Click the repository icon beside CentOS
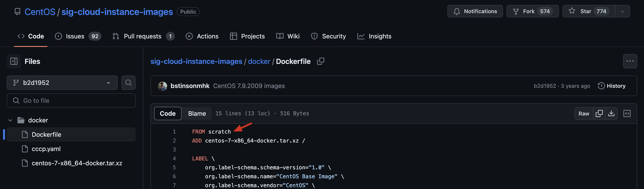Screen dimensions: 644x189 click(17, 11)
